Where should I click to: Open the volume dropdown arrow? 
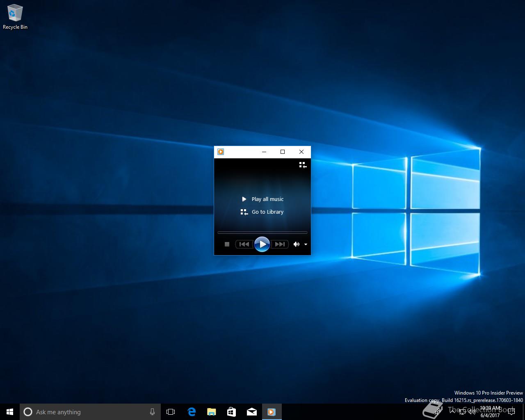point(306,244)
